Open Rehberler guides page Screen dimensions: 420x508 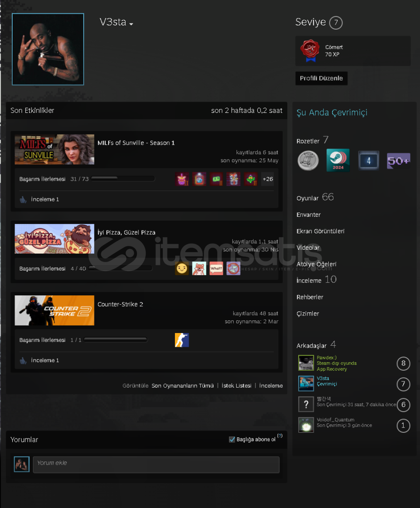(309, 297)
